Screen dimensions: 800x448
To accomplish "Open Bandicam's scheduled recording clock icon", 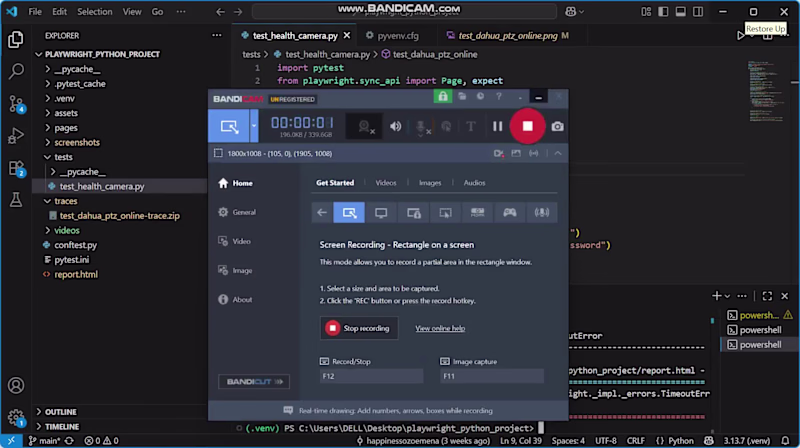I will 480,96.
